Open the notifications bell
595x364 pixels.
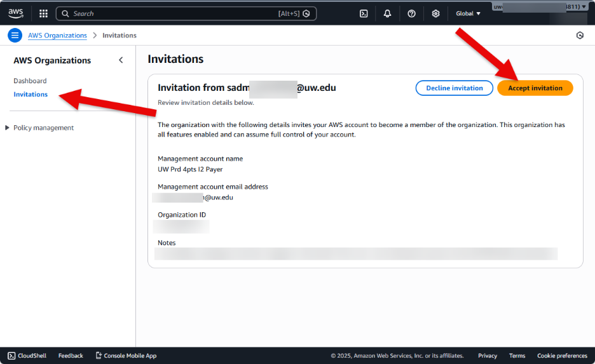[x=387, y=13]
